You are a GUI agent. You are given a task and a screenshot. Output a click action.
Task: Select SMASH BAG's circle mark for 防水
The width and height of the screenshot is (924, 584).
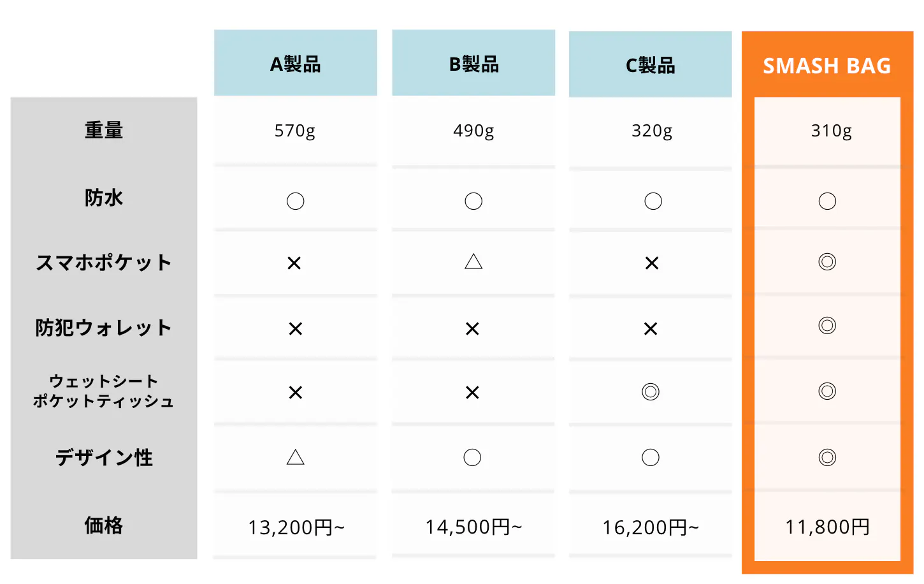click(x=827, y=201)
